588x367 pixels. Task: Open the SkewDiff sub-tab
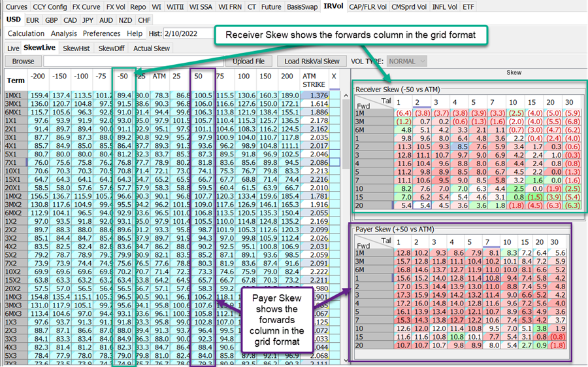coord(111,48)
